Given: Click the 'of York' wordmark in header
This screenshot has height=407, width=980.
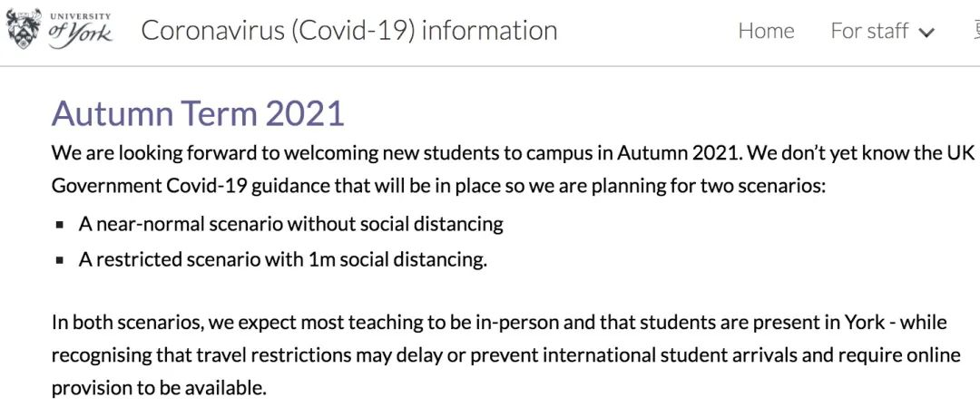Looking at the screenshot, I should (82, 33).
